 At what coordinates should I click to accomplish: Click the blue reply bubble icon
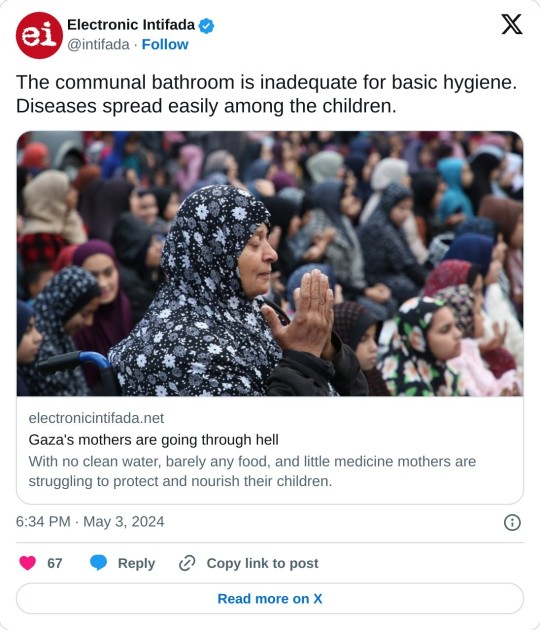[x=98, y=562]
